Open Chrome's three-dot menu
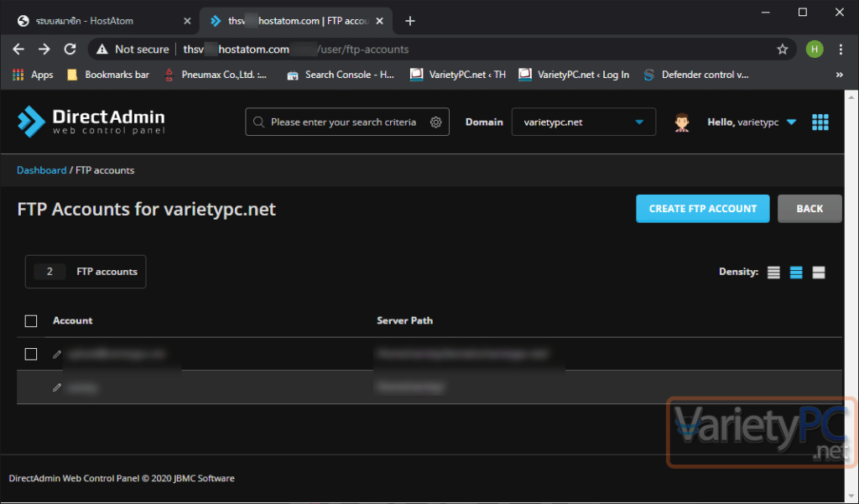 coord(841,49)
